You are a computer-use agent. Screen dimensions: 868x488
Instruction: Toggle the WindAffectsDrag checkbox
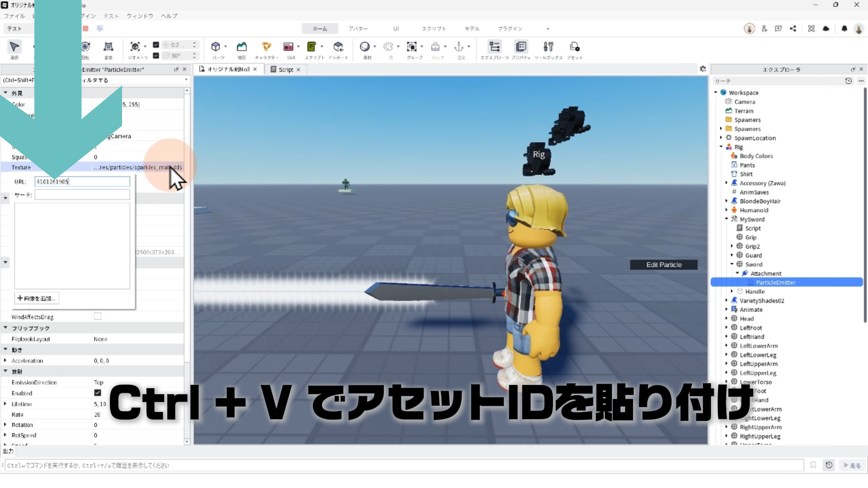click(98, 316)
